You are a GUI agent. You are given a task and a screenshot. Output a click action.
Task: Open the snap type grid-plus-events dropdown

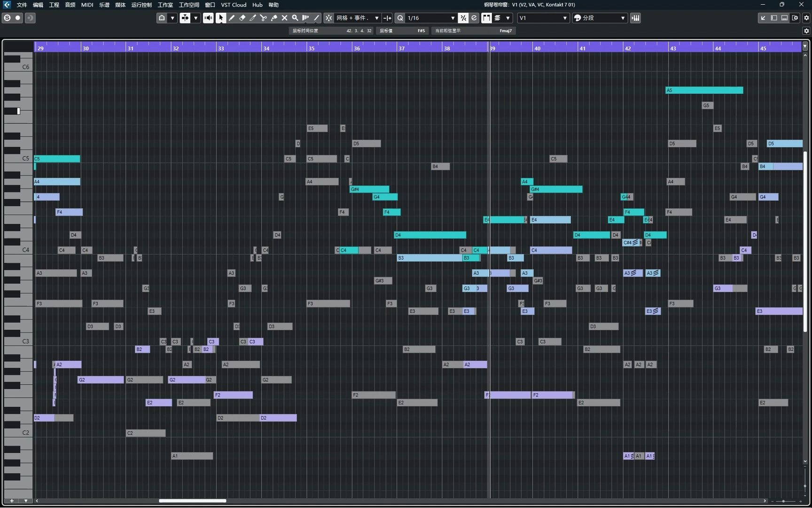[x=358, y=18]
